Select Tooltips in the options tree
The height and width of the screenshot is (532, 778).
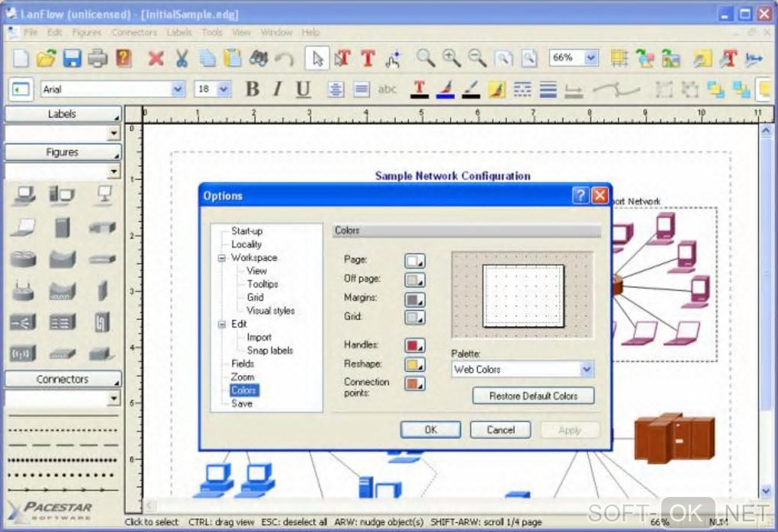coord(262,284)
